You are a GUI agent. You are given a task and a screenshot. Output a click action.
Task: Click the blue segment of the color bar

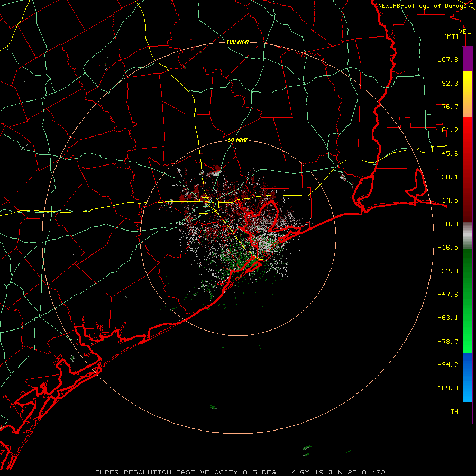(467, 377)
